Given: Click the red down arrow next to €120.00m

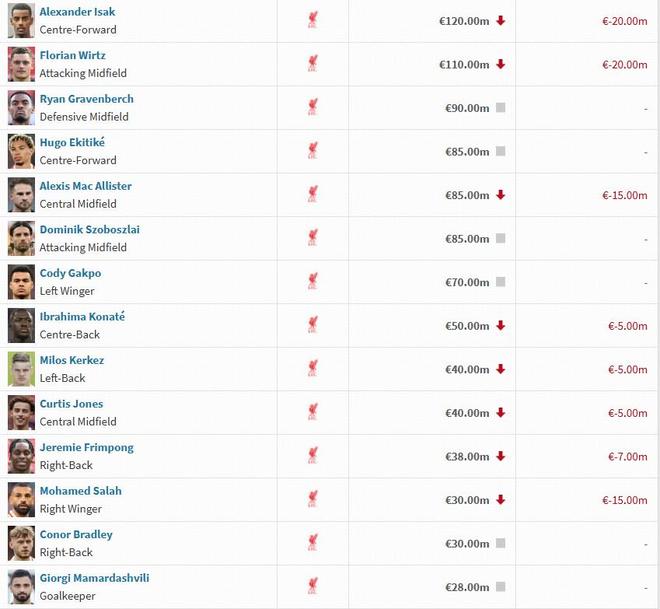Looking at the screenshot, I should [501, 21].
